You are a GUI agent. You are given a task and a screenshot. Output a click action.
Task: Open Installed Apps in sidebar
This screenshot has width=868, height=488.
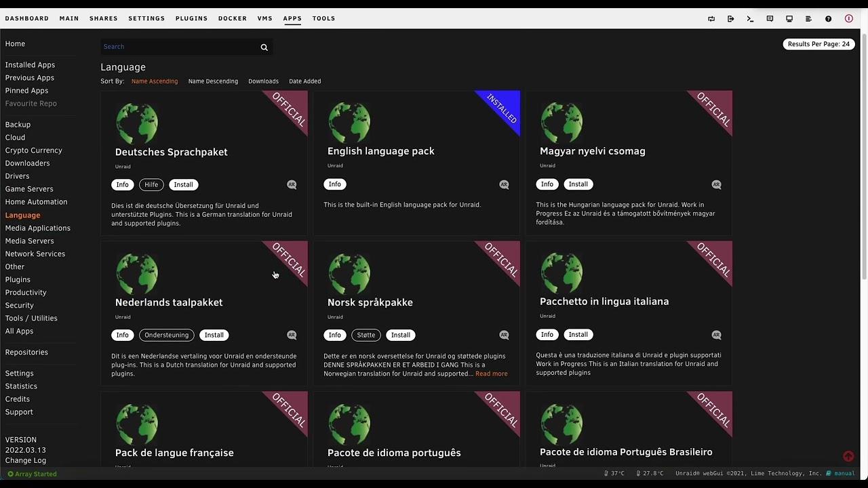(30, 65)
